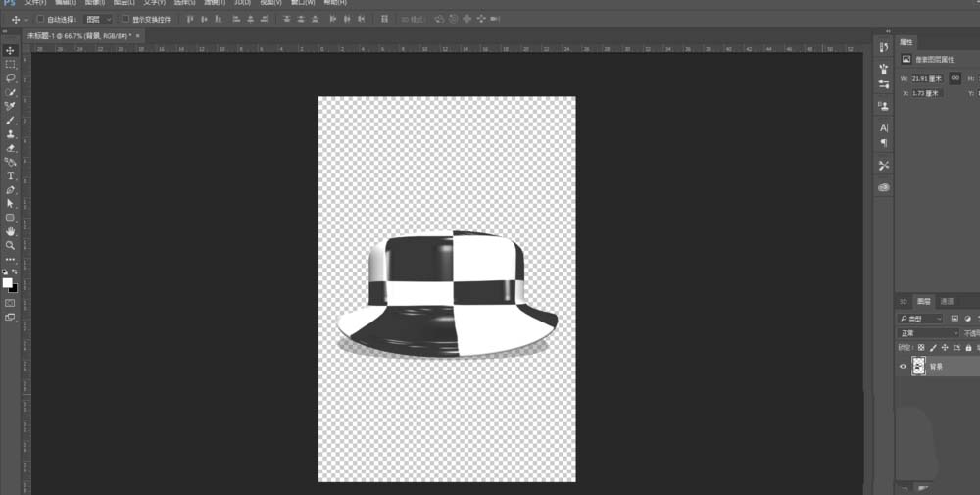This screenshot has height=495, width=980.
Task: Open the Move tool preset picker arrow
Action: (x=25, y=20)
